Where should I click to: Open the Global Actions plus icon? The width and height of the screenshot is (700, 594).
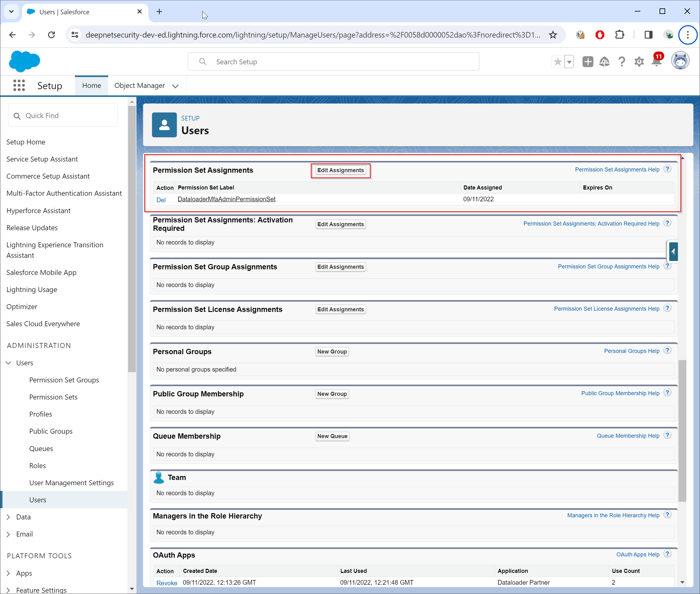pyautogui.click(x=587, y=62)
